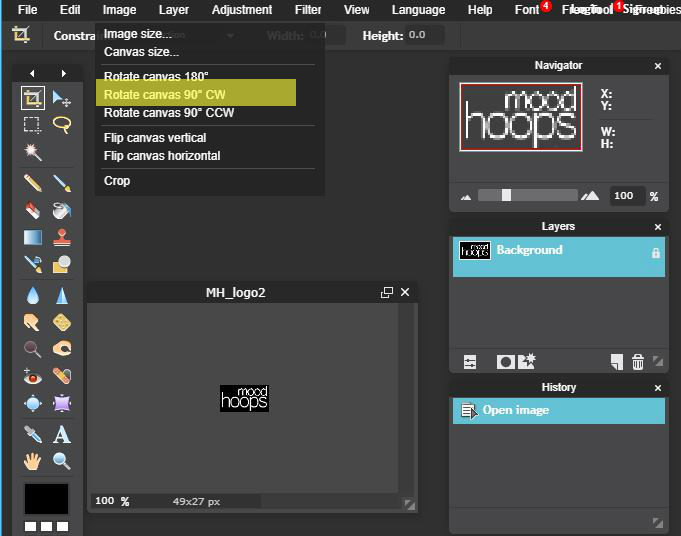The image size is (681, 536).
Task: Select the Clone stamp tool
Action: (x=62, y=238)
